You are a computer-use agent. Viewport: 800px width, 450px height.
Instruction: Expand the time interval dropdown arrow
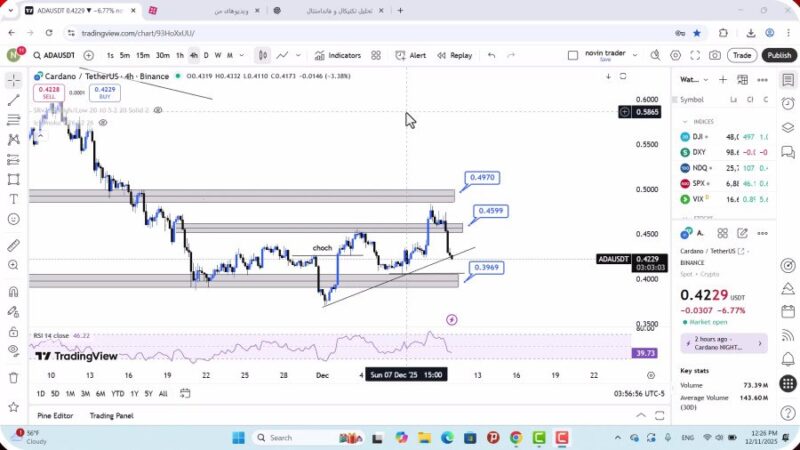[242, 56]
